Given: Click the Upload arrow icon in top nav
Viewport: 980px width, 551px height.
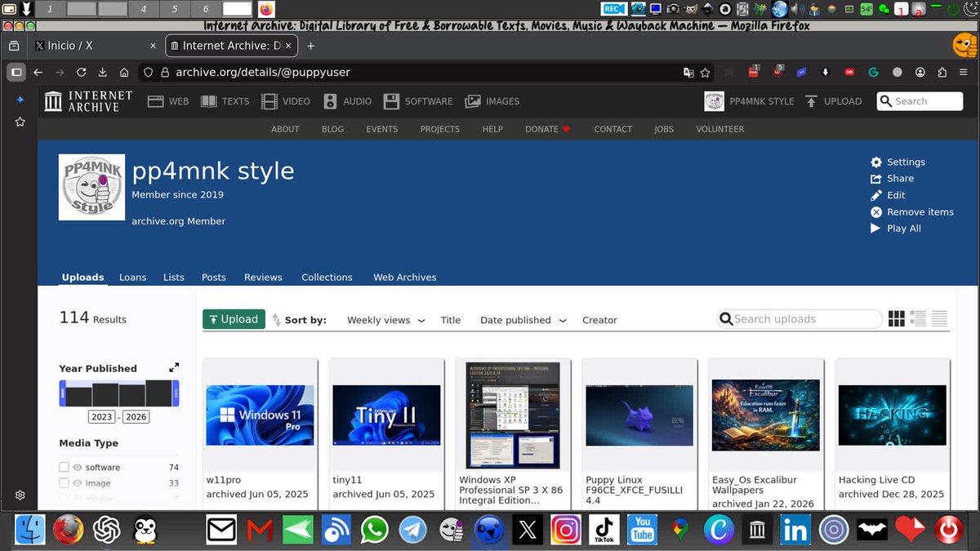Looking at the screenshot, I should coord(811,101).
